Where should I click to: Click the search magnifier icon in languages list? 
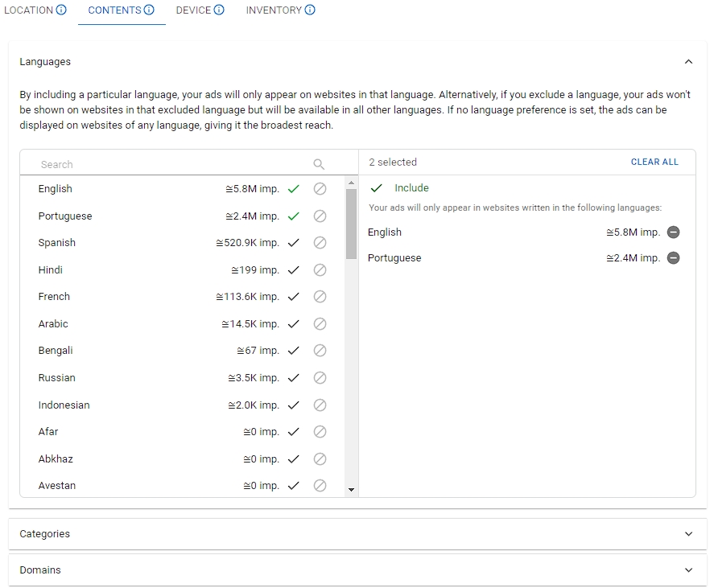click(x=319, y=164)
